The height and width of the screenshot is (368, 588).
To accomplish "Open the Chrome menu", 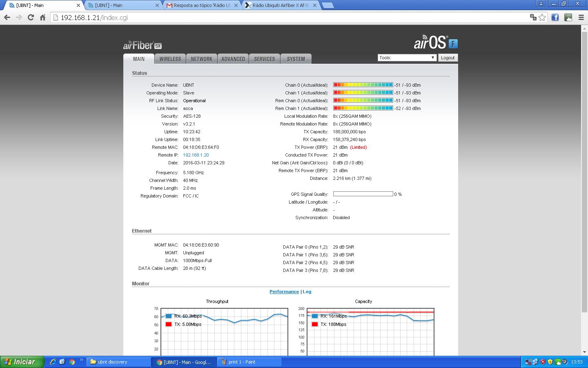I will click(x=581, y=17).
